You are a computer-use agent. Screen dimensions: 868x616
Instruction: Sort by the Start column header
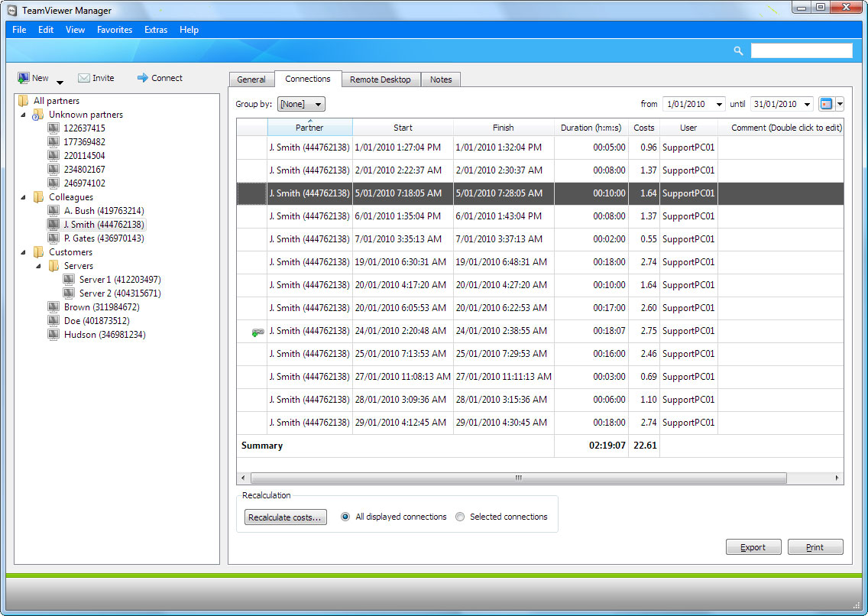[403, 128]
